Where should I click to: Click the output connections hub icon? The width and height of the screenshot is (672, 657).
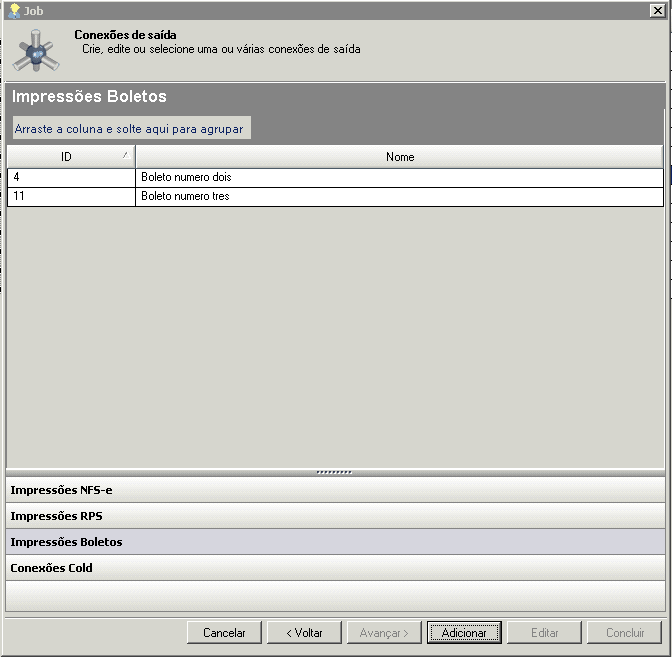36,51
